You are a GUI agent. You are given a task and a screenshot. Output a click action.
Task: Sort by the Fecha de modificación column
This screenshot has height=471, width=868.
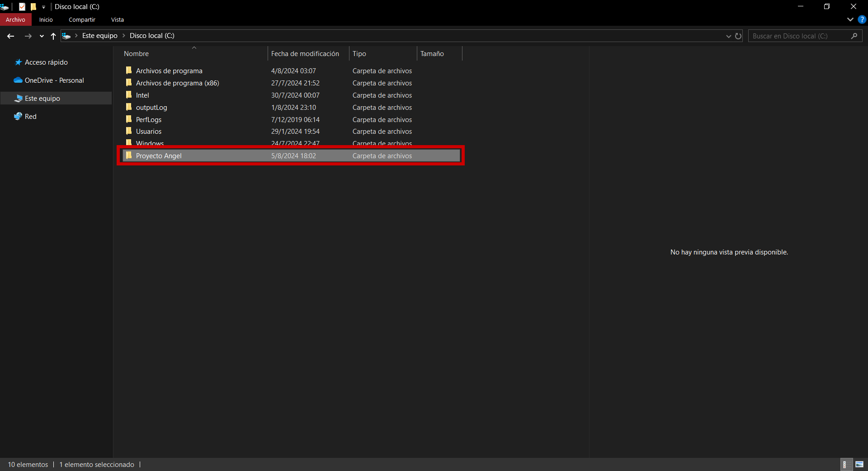(x=305, y=54)
